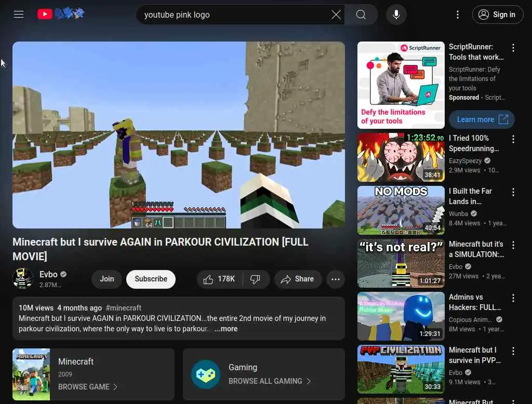Open "it's not real?" SIMULATION thumbnail
Viewport: 532px width, 404px height.
tap(401, 263)
